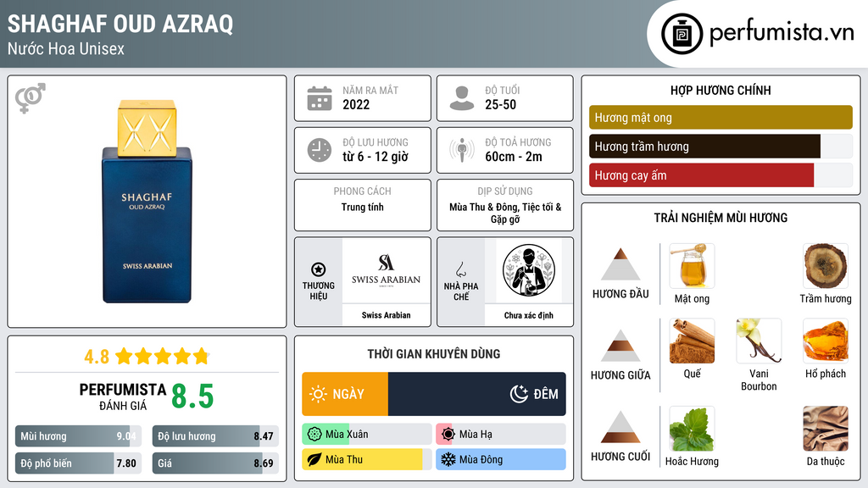The height and width of the screenshot is (488, 868).
Task: Select the Hổ phách amber image
Action: 826,341
